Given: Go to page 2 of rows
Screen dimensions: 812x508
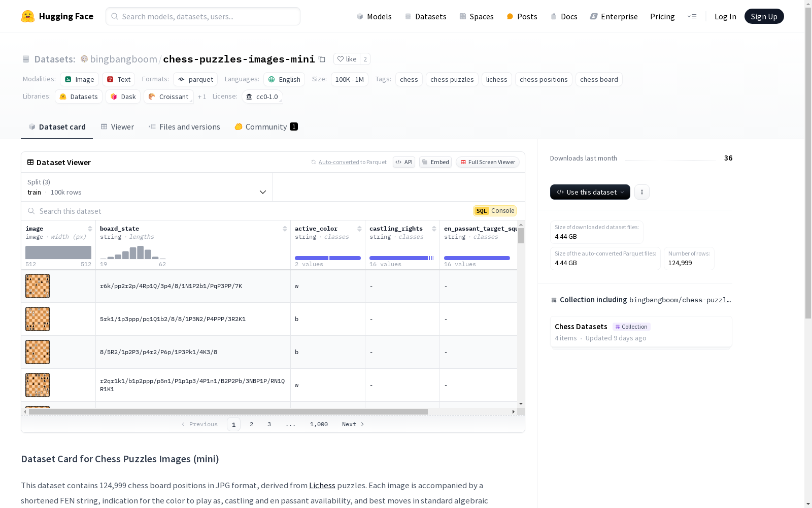Looking at the screenshot, I should [251, 424].
